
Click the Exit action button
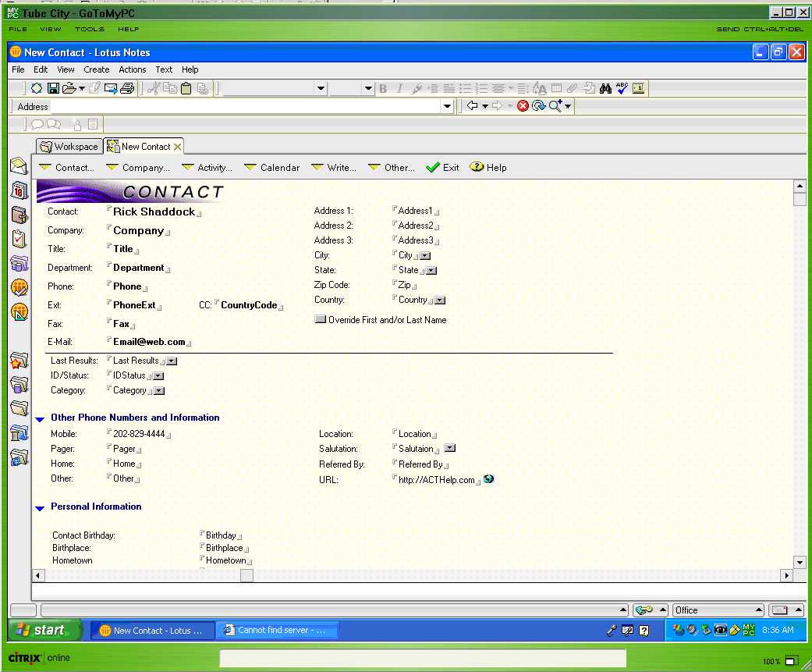click(442, 167)
